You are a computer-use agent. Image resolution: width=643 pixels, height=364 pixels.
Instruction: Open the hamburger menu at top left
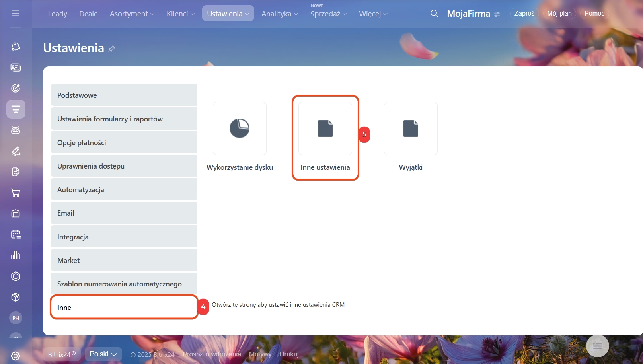click(x=16, y=13)
